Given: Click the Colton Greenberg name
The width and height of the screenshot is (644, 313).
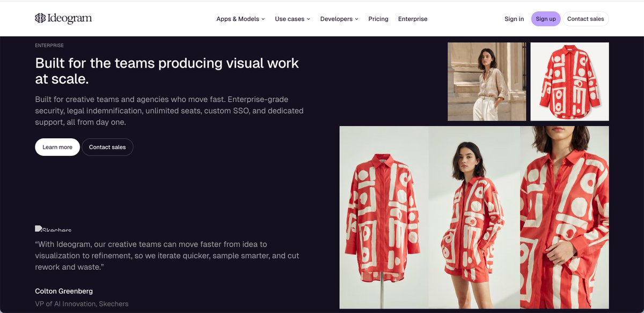Looking at the screenshot, I should (64, 291).
